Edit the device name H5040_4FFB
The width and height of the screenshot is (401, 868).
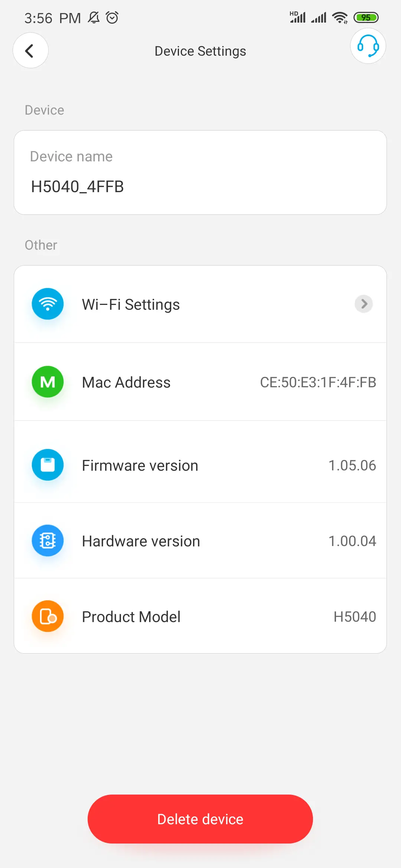click(x=77, y=187)
